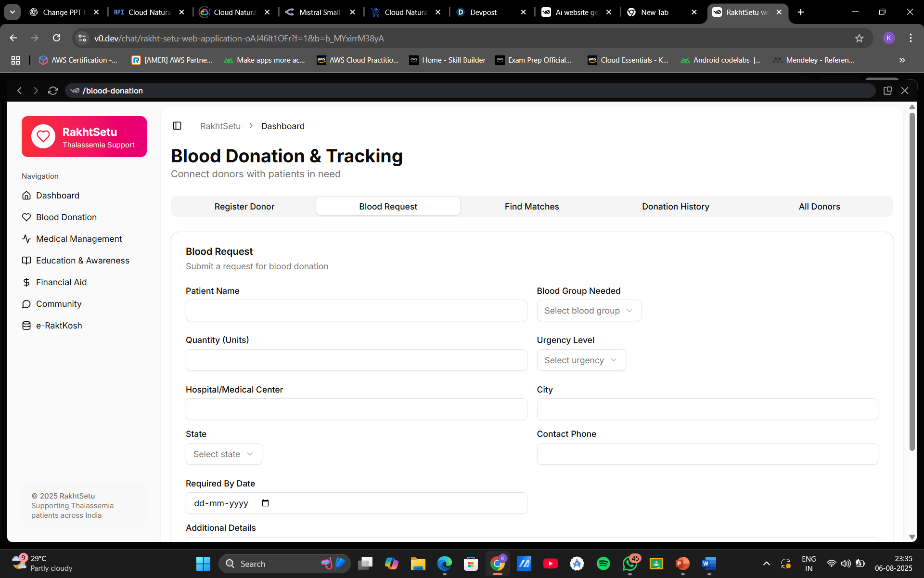Expand the Select state dropdown
The image size is (924, 578).
(224, 454)
